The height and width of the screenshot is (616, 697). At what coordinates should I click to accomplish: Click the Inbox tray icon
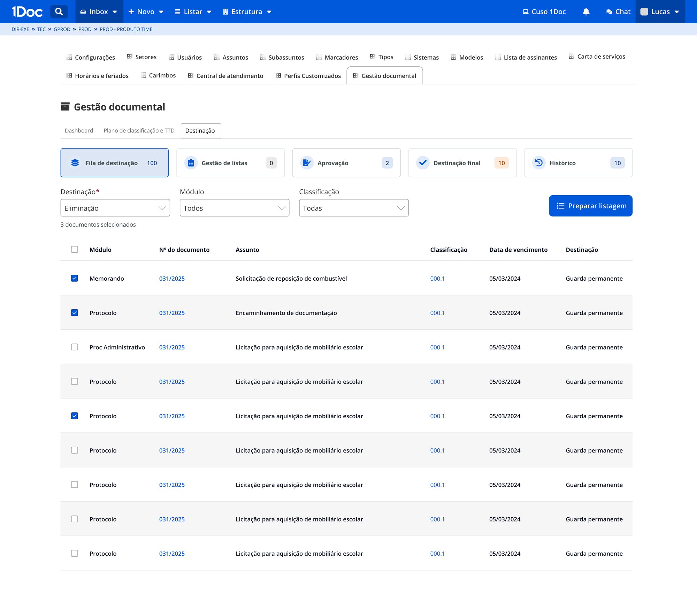(83, 12)
